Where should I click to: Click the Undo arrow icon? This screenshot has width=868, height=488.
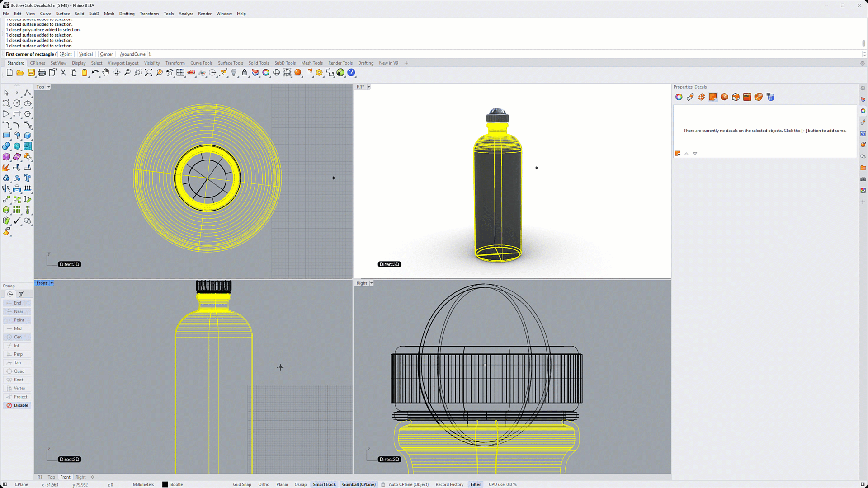[95, 73]
